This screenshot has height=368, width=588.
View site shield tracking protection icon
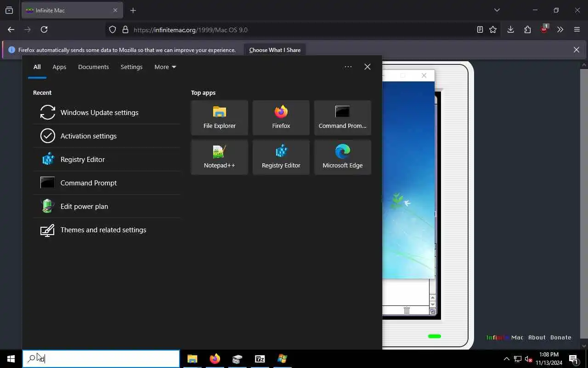tap(113, 29)
